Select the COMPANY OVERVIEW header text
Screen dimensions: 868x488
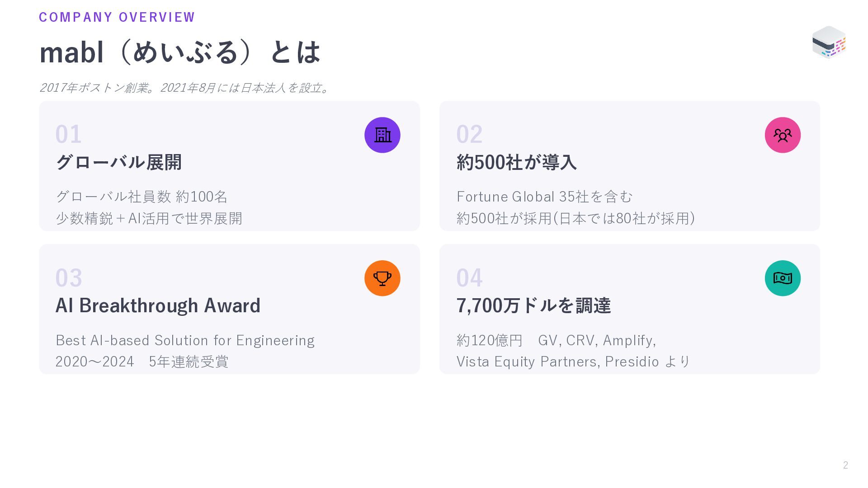coord(117,17)
